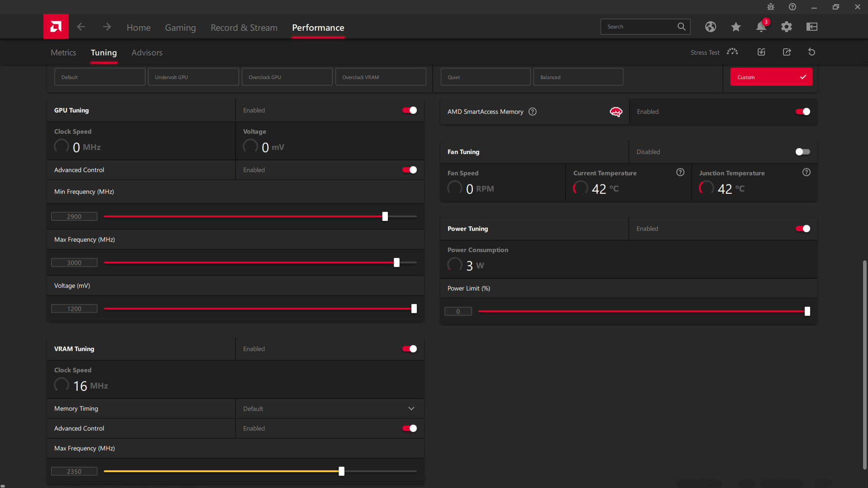Open the web browser globe icon
Viewport: 868px width, 488px height.
[x=711, y=27]
